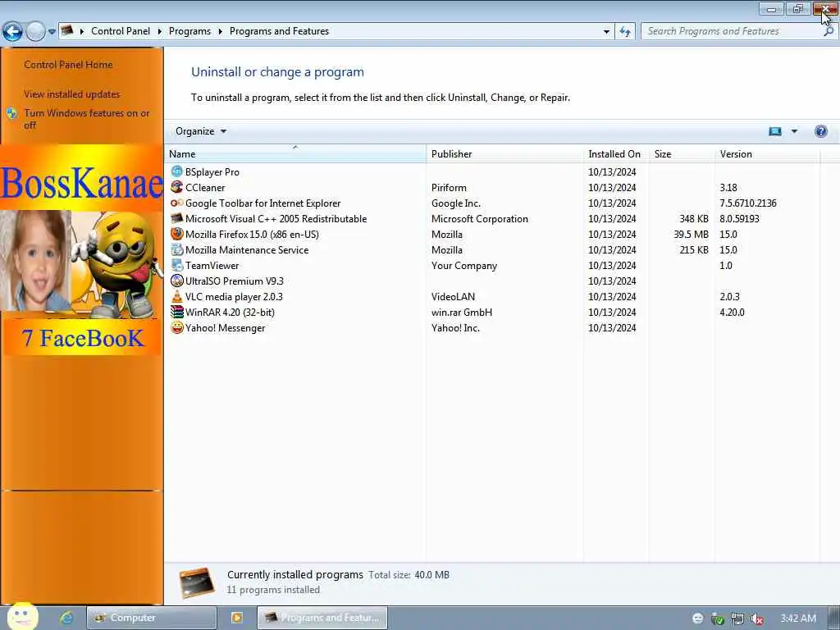
Task: Open View installed updates link
Action: coord(72,94)
